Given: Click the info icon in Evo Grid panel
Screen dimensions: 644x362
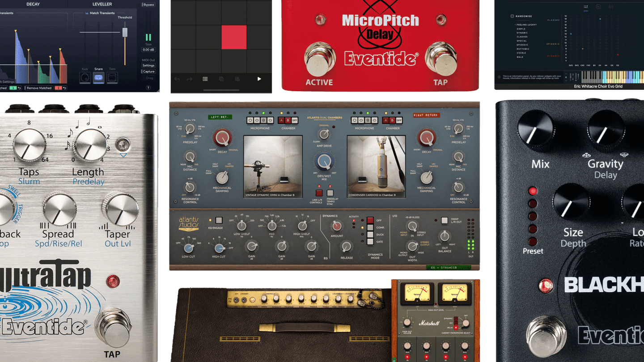Looking at the screenshot, I should (x=499, y=77).
